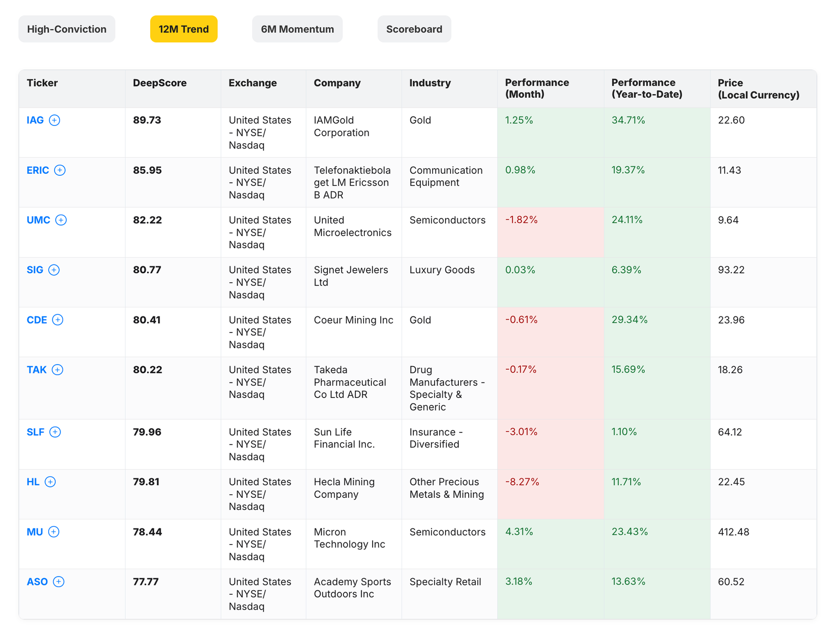Click the plus icon next to IAG
The image size is (840, 639).
[55, 120]
